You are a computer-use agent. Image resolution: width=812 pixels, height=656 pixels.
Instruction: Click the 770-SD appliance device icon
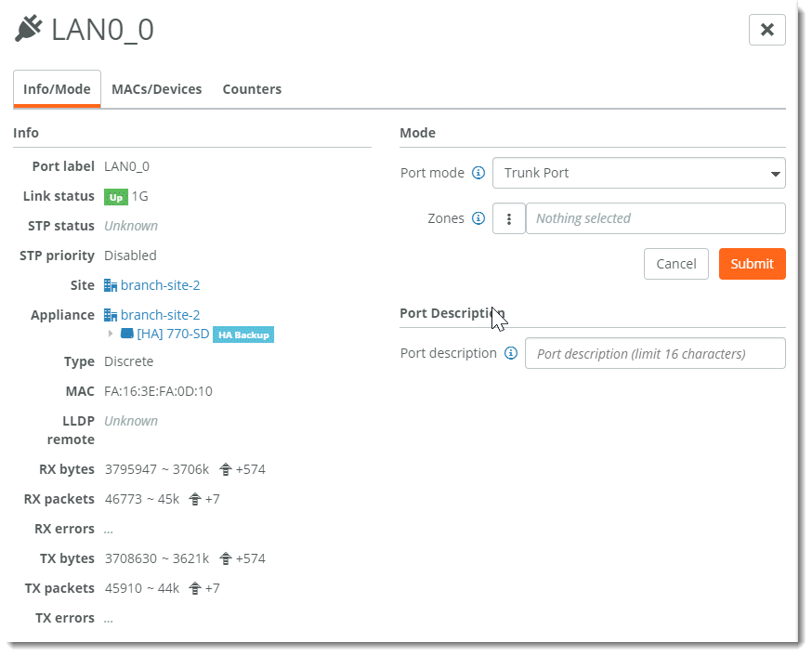point(127,334)
